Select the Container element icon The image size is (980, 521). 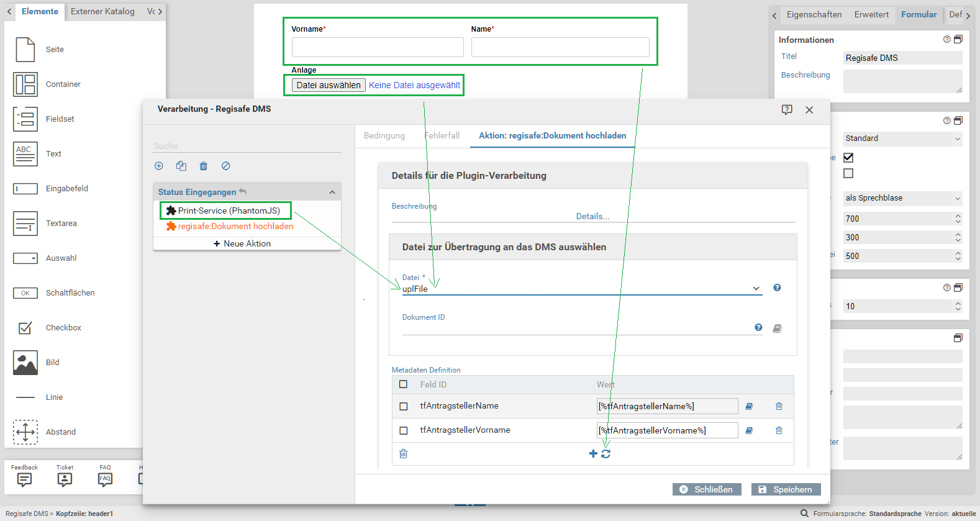point(25,84)
